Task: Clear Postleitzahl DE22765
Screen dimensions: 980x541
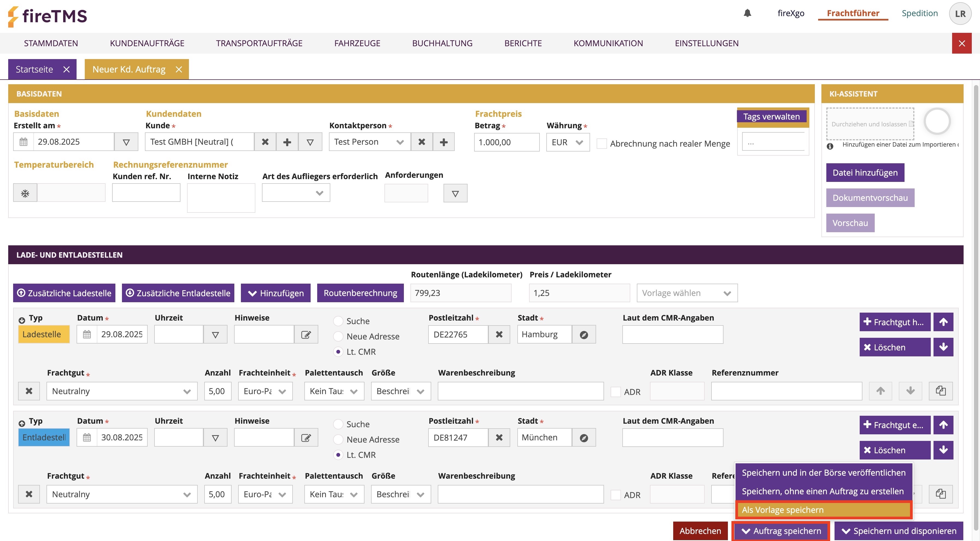Action: tap(499, 335)
